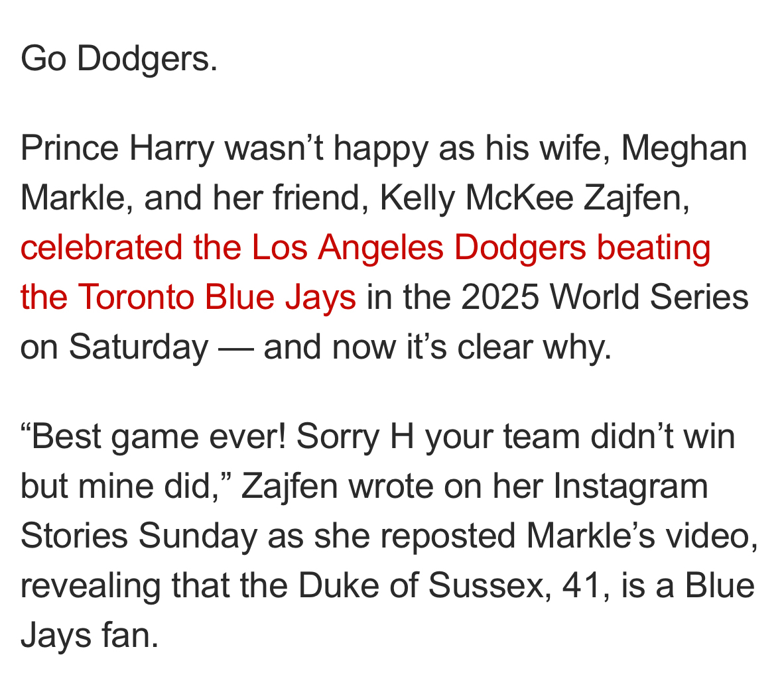Click the phrase 'on Saturday'

113,346
